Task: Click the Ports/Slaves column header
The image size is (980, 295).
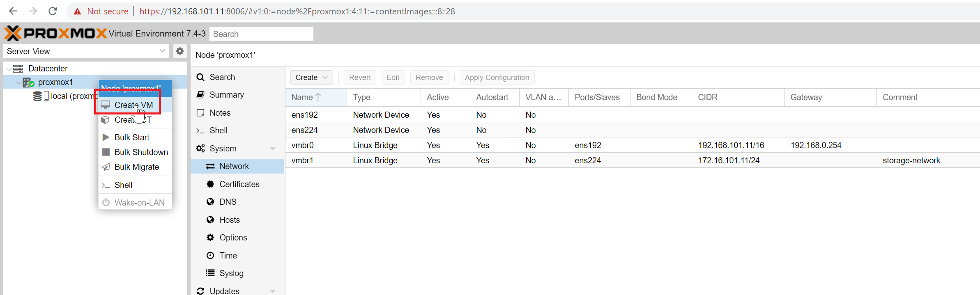Action: (599, 97)
